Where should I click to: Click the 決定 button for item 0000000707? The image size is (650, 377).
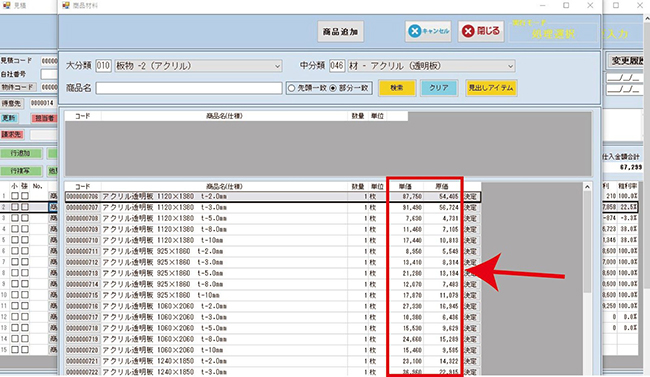point(471,207)
